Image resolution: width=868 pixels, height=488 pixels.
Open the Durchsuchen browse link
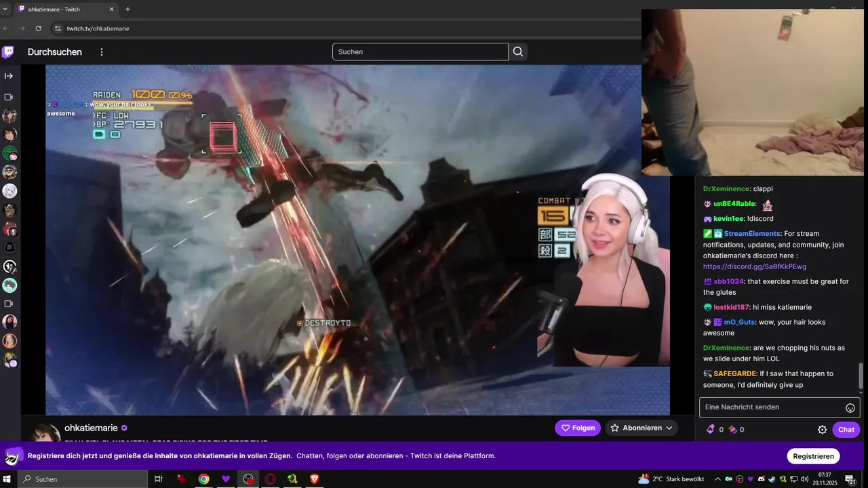[x=55, y=52]
